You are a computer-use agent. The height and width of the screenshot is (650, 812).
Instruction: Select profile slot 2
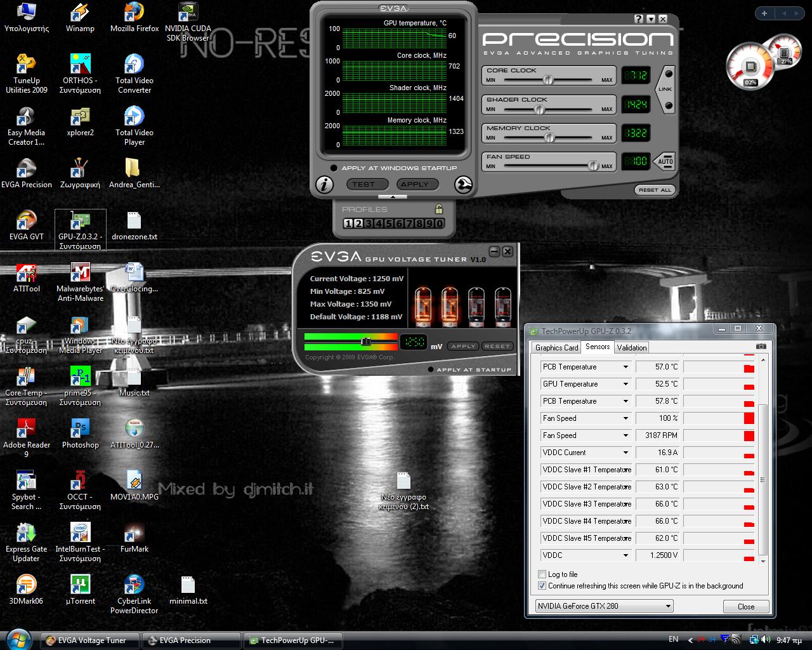358,223
